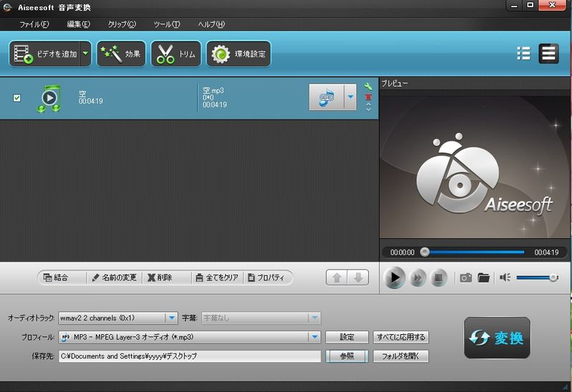Image resolution: width=572 pixels, height=392 pixels.
Task: Click the 参照 (Browse) button
Action: tap(347, 356)
